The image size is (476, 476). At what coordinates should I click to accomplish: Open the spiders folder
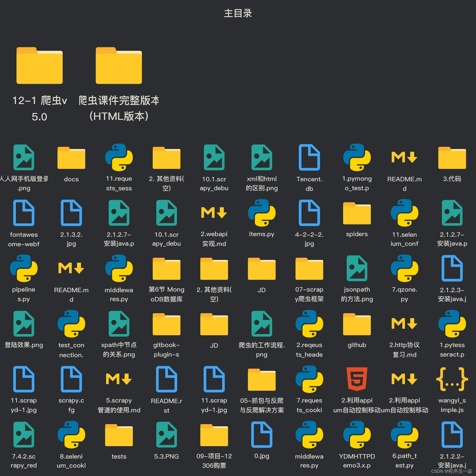pyautogui.click(x=357, y=213)
